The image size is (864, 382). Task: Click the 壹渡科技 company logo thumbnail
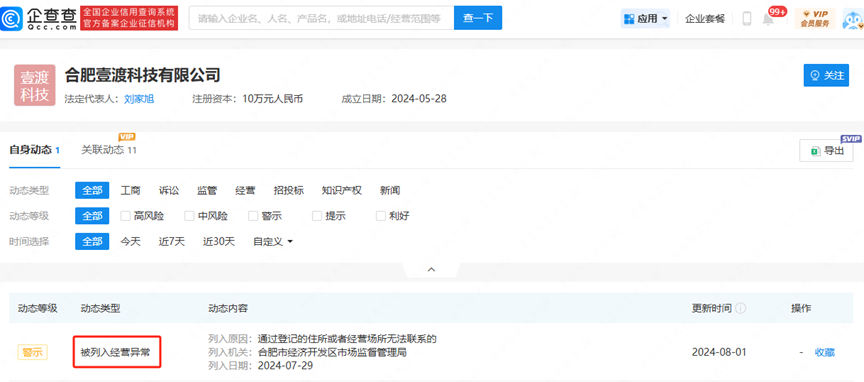pyautogui.click(x=35, y=85)
